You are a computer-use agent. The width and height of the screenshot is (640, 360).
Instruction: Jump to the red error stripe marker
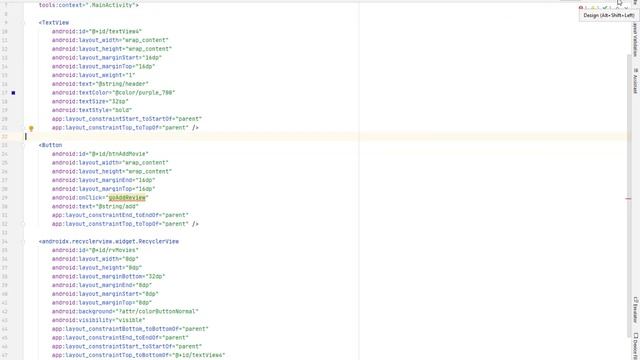629,199
